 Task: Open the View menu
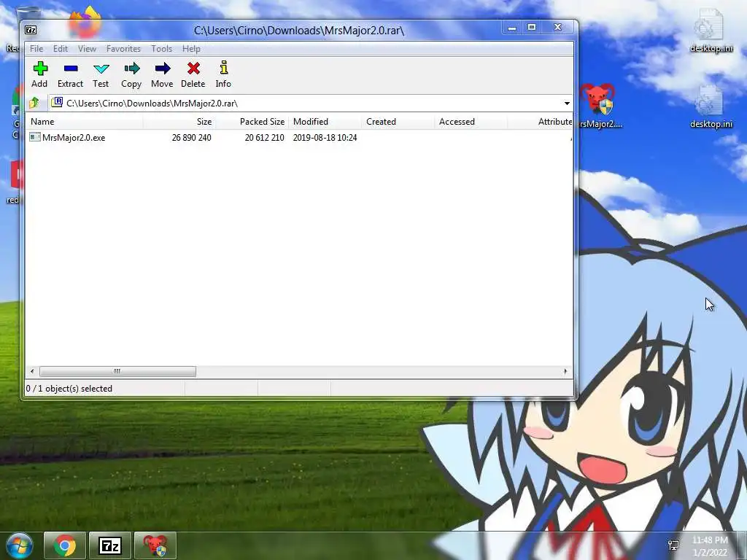coord(88,49)
